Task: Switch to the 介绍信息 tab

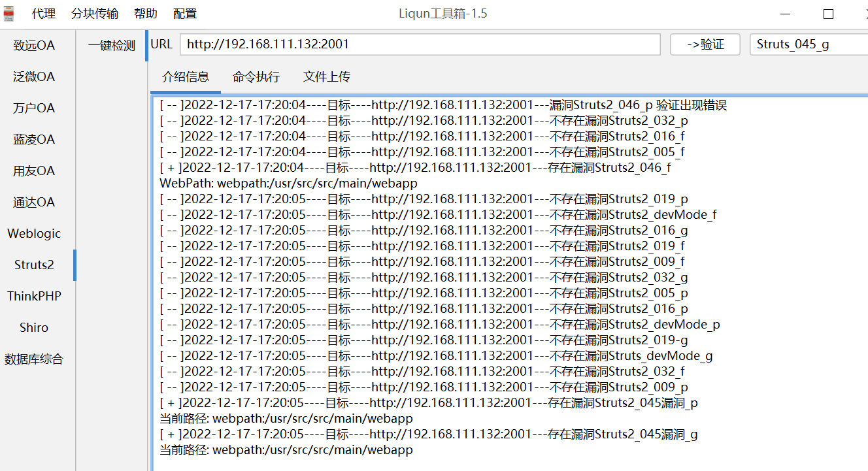Action: pos(186,77)
